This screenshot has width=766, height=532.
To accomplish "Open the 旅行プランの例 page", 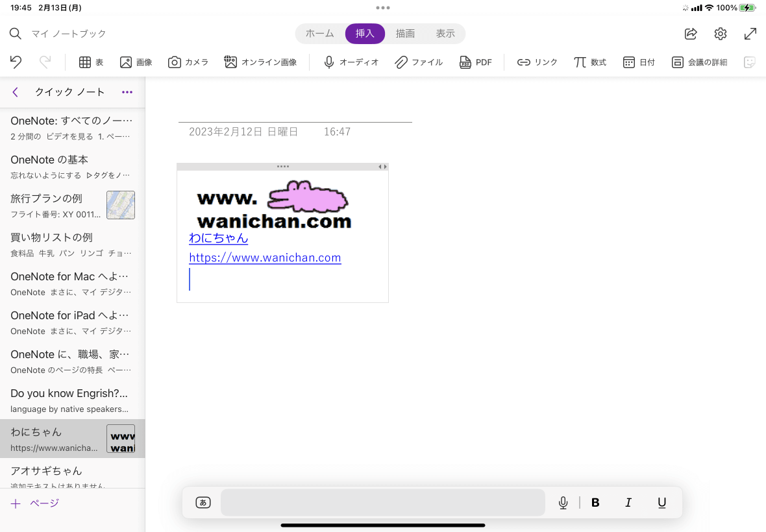I will click(x=72, y=206).
